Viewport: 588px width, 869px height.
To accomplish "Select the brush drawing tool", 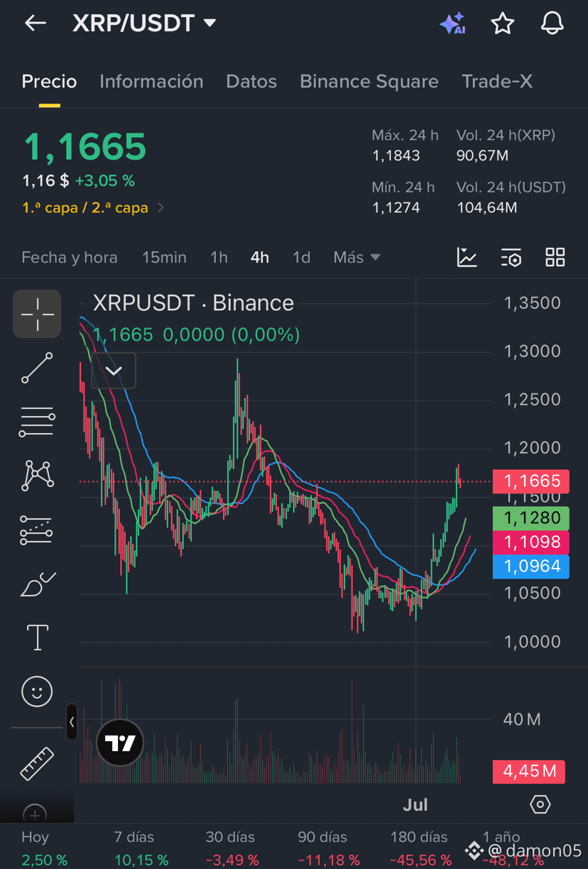I will 38,584.
